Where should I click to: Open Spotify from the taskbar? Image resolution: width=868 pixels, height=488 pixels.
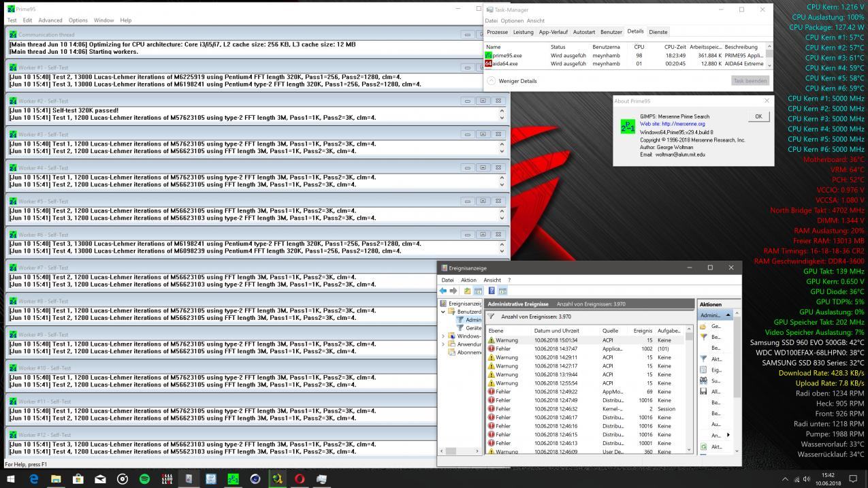pyautogui.click(x=144, y=478)
